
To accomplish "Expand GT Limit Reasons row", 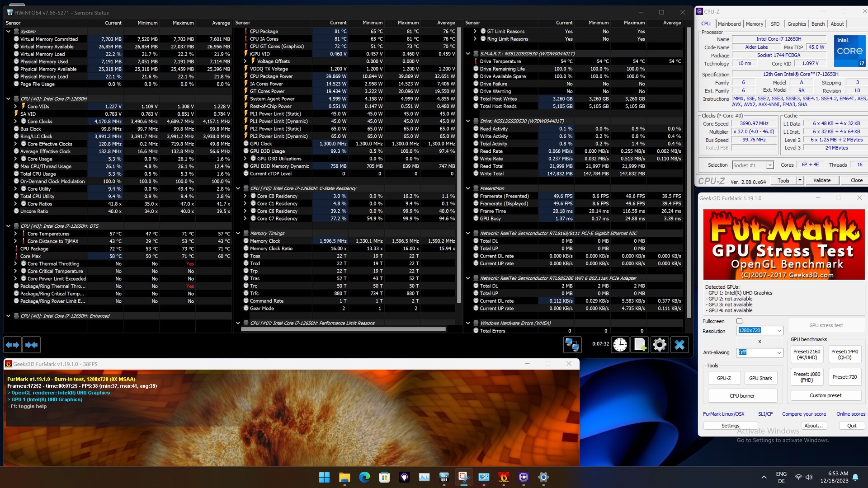I will click(x=475, y=32).
